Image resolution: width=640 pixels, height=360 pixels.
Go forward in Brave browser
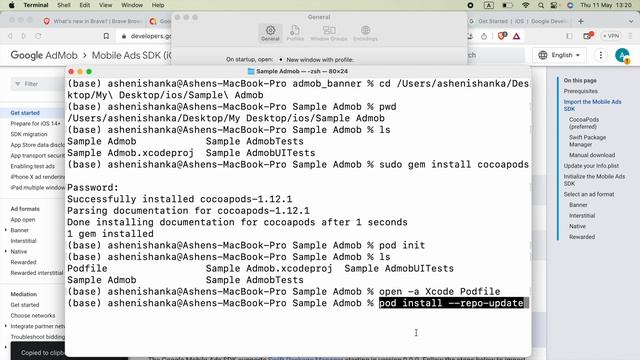tap(24, 36)
